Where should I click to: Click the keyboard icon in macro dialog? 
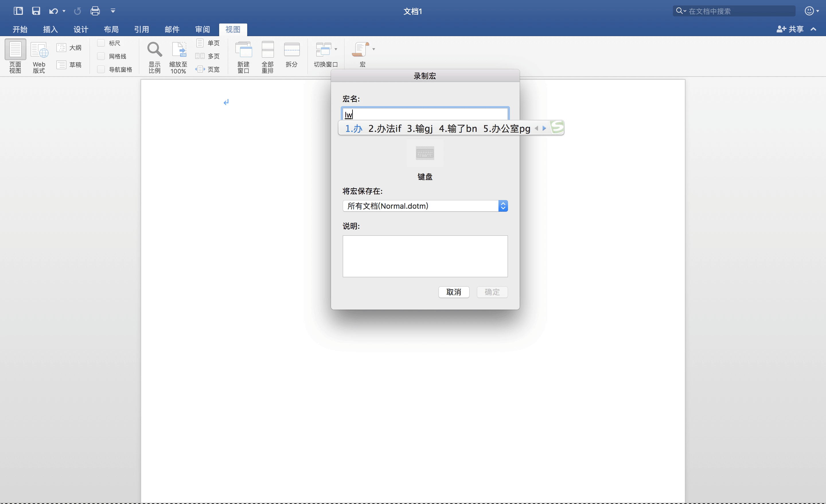tap(425, 153)
